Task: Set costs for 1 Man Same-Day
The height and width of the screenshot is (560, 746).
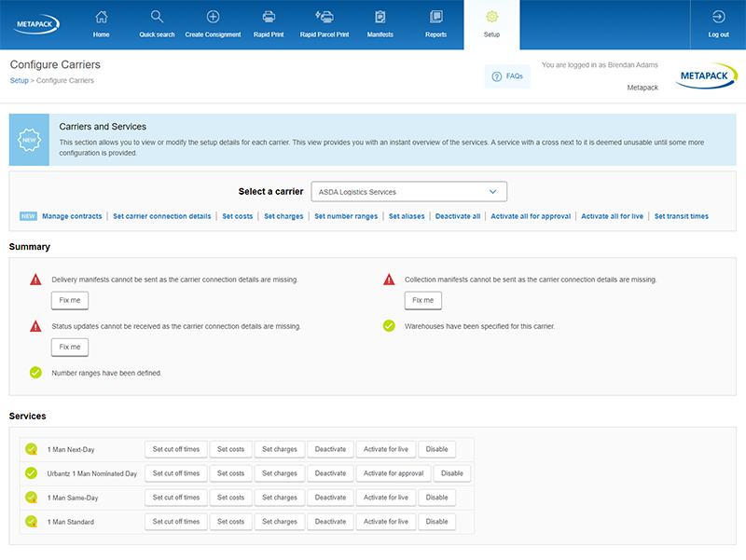Action: coord(230,498)
